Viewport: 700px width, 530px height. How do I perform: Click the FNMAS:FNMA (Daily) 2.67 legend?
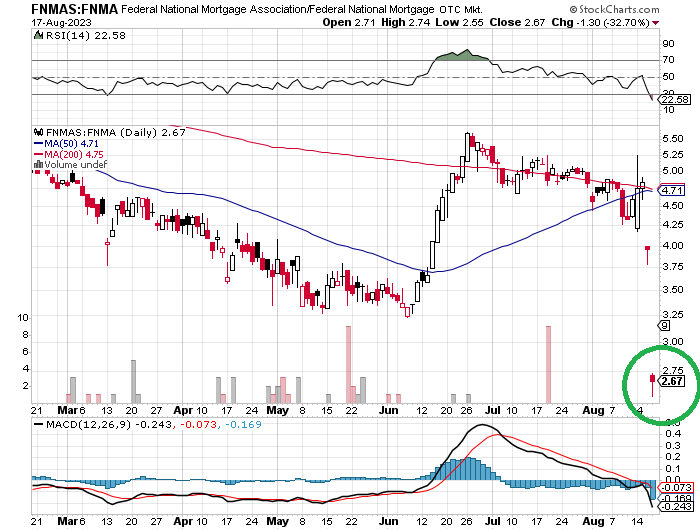(115, 132)
